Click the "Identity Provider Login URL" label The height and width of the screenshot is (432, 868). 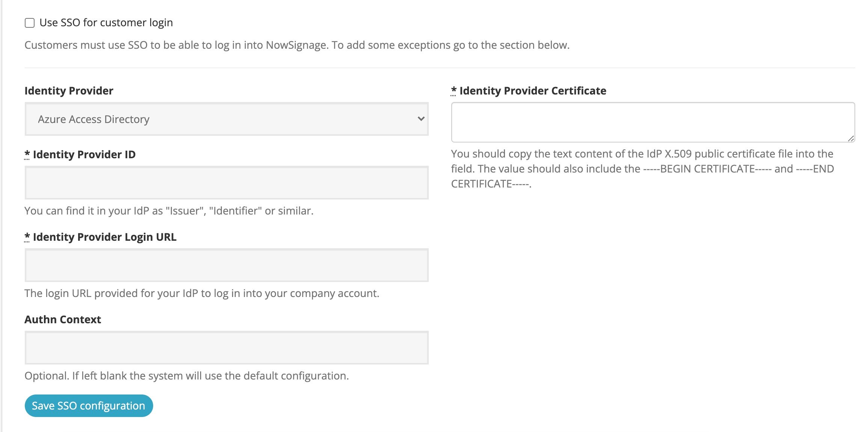104,237
